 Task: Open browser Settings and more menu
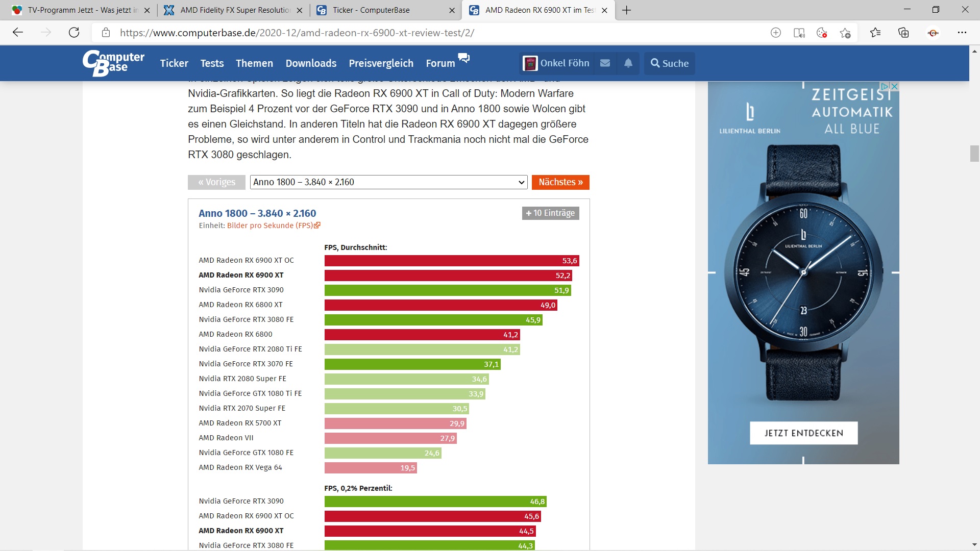tap(962, 33)
